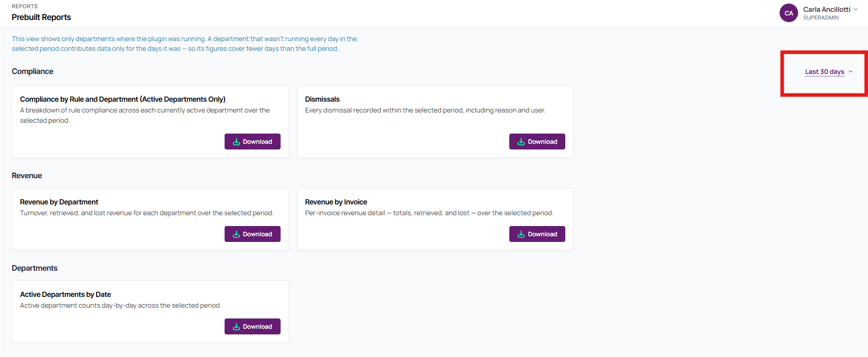Click download icon on Revenue by Invoice card
The width and height of the screenshot is (868, 357).
(521, 234)
